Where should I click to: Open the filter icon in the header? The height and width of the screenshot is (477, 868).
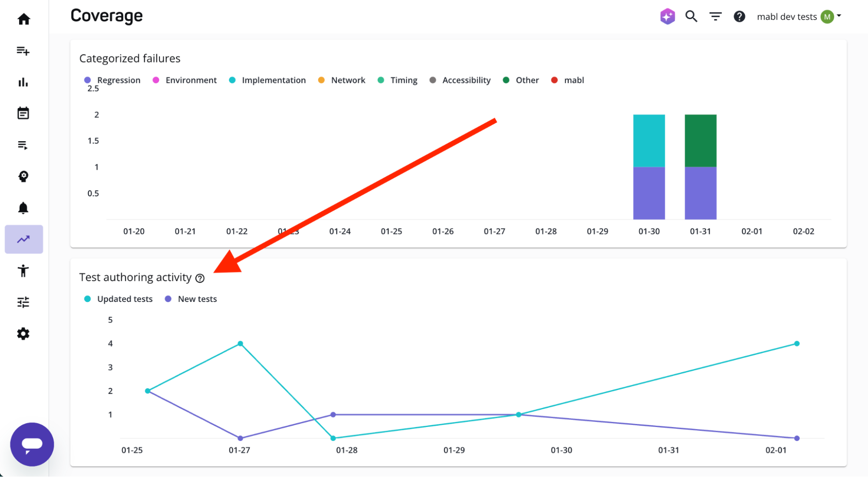pos(715,16)
